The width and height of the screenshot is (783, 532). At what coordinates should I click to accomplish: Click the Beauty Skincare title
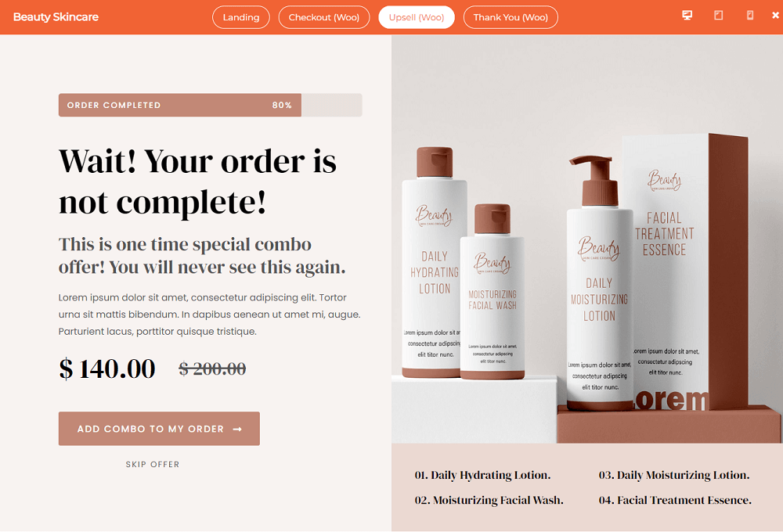[56, 17]
